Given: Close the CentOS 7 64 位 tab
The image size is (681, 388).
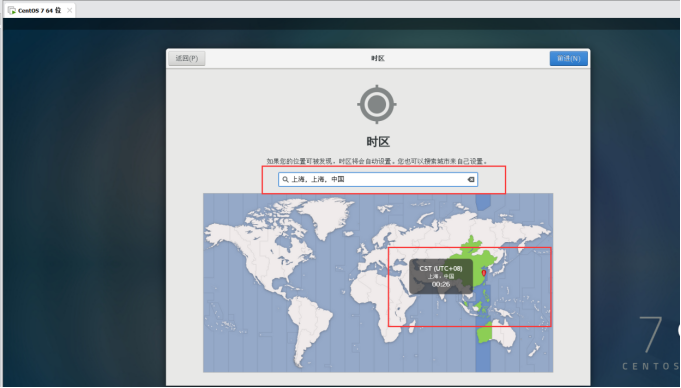Looking at the screenshot, I should click(69, 10).
